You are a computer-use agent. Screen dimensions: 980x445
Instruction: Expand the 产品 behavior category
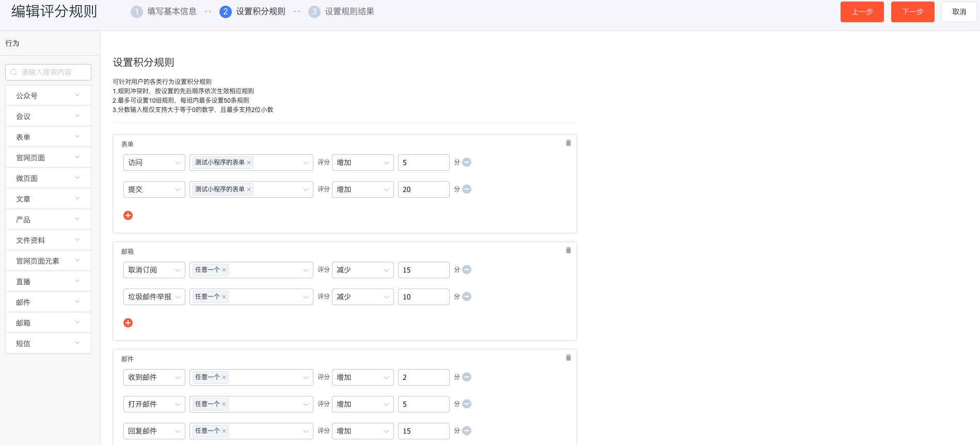point(48,219)
